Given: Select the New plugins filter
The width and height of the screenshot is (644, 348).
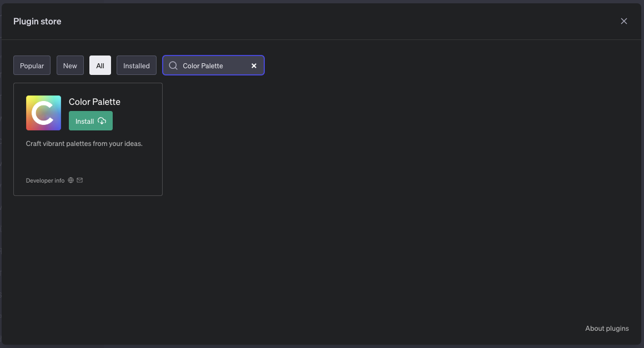Looking at the screenshot, I should (70, 65).
